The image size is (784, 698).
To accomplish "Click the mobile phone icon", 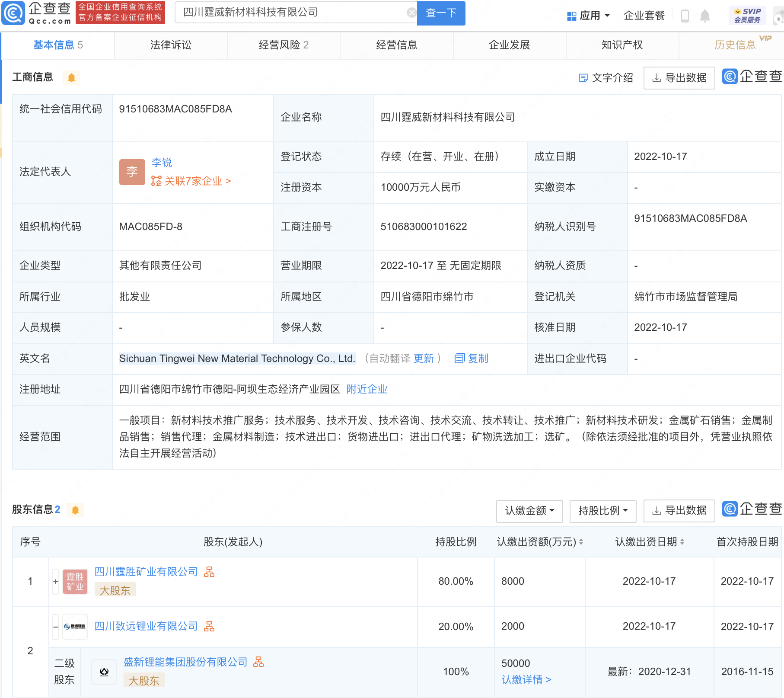I will [x=685, y=16].
